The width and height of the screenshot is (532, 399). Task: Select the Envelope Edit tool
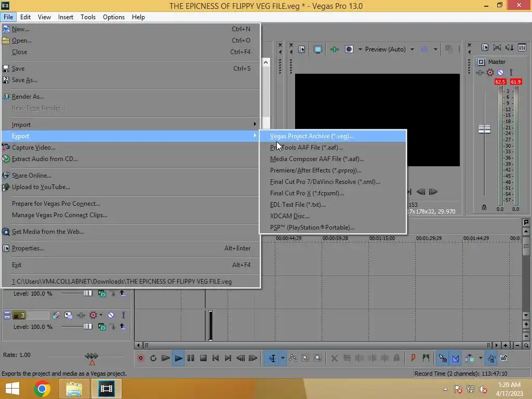click(293, 358)
